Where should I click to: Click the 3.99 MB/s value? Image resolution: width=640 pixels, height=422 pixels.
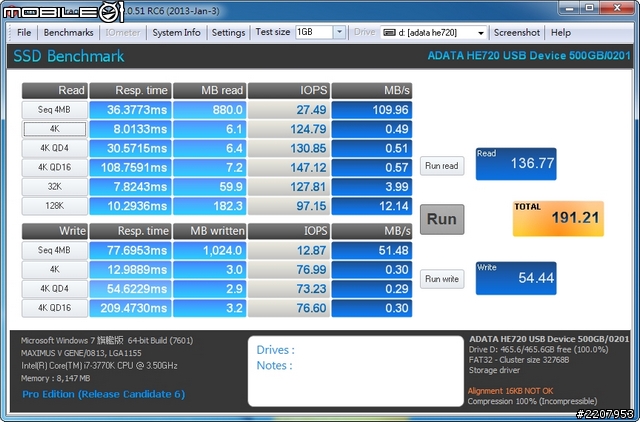[x=371, y=187]
